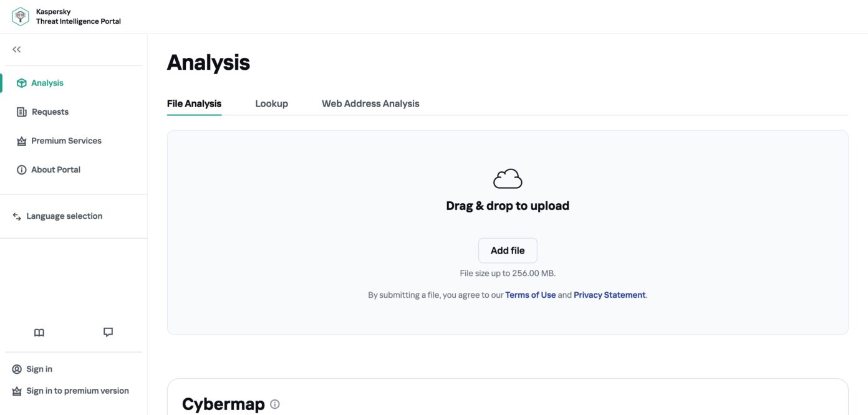Image resolution: width=868 pixels, height=415 pixels.
Task: Open the Privacy Statement link
Action: [609, 295]
